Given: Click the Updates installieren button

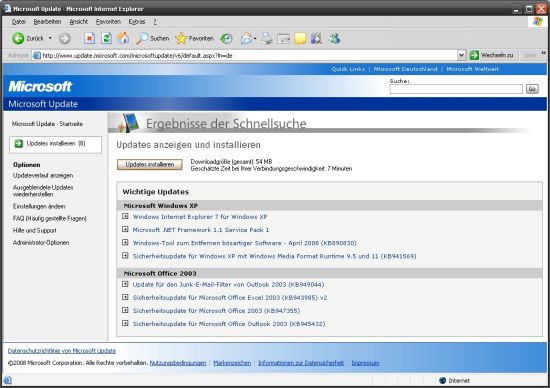Looking at the screenshot, I should (x=150, y=165).
